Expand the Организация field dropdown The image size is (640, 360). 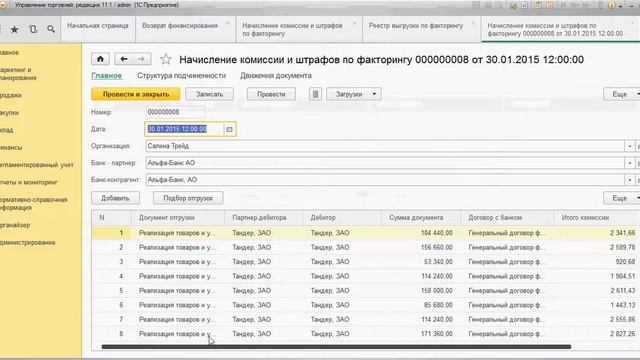click(x=629, y=146)
